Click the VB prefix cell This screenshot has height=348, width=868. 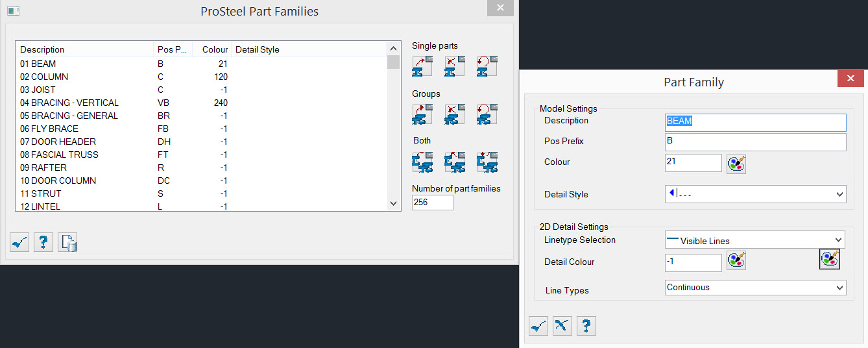(x=163, y=103)
